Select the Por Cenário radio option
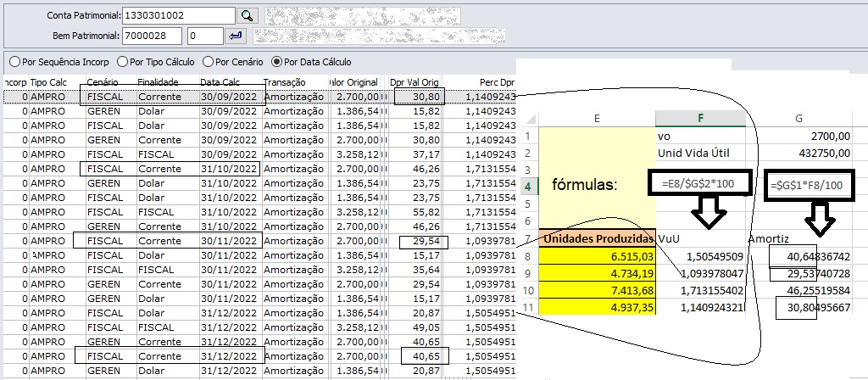868x380 pixels. 232,62
